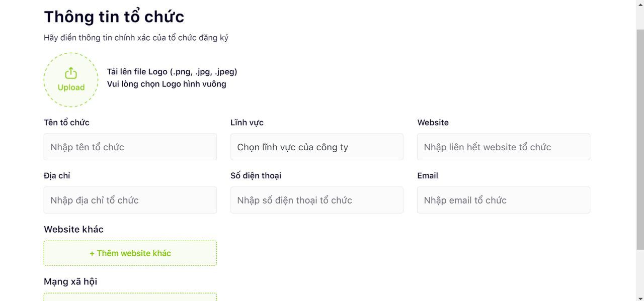Focus the Tên tổ chức input field
Viewport: 644px width, 301px height.
coord(130,147)
